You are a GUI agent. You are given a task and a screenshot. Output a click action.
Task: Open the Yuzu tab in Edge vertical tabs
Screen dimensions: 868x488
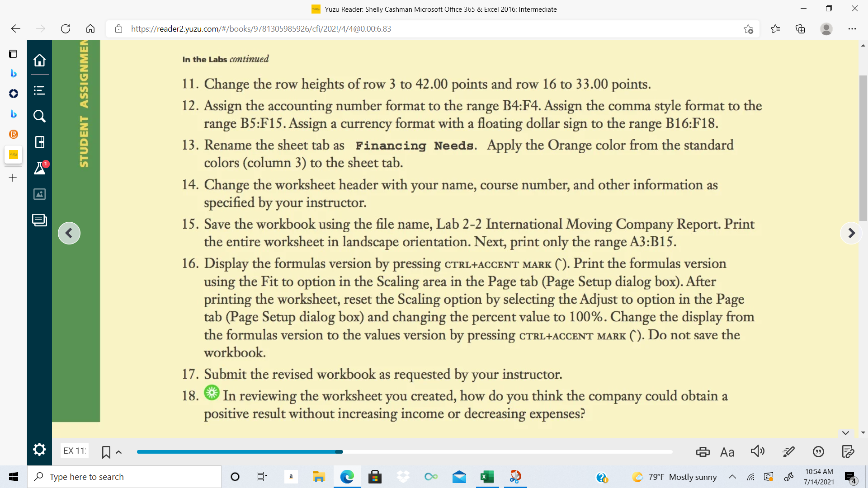(x=13, y=155)
